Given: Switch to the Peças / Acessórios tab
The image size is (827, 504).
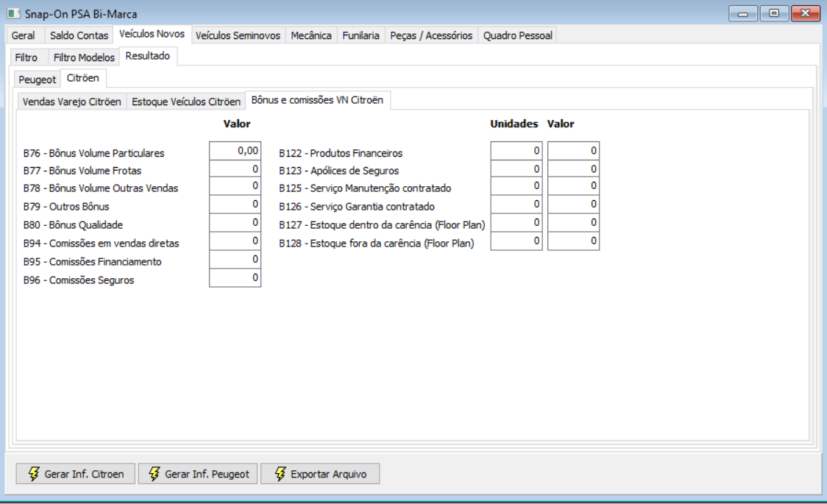Looking at the screenshot, I should [431, 35].
